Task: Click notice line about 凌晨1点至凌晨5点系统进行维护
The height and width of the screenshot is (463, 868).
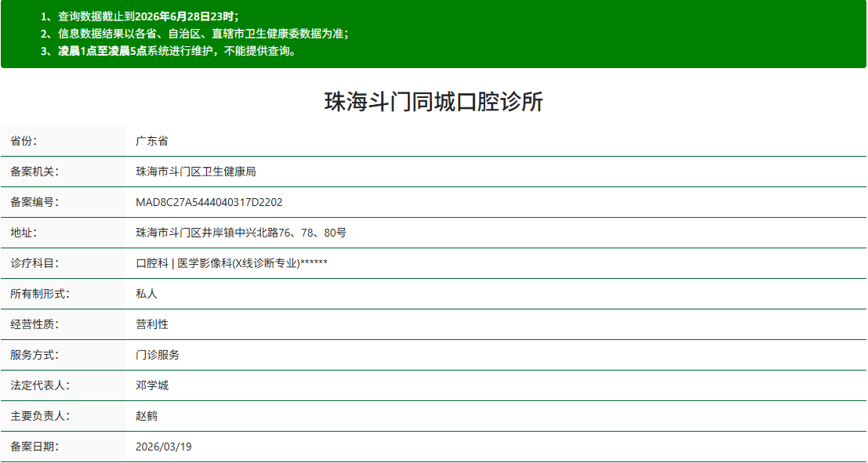Action: (171, 52)
